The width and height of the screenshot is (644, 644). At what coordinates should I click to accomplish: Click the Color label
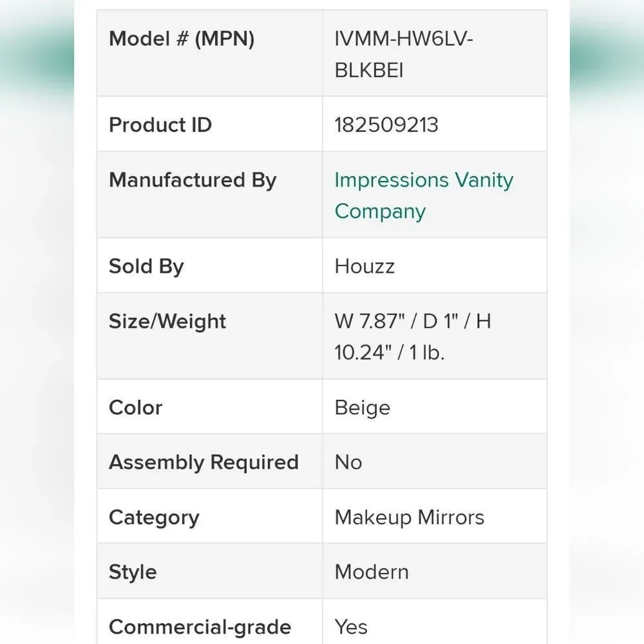135,408
